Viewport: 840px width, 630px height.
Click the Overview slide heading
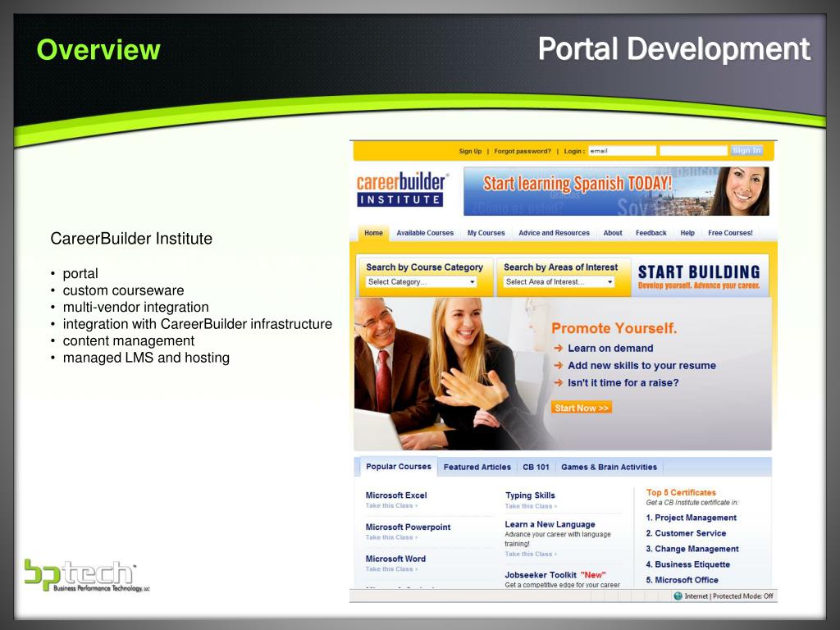click(98, 50)
